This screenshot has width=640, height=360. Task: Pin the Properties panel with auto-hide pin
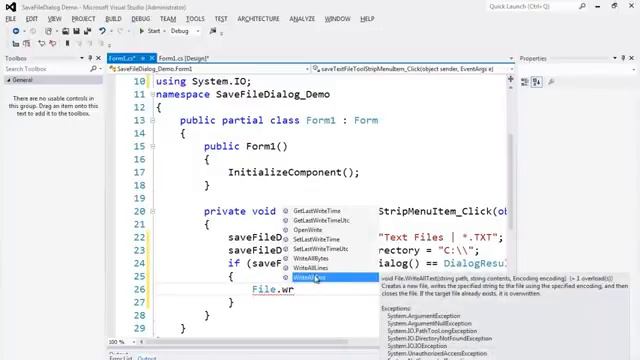click(x=623, y=58)
